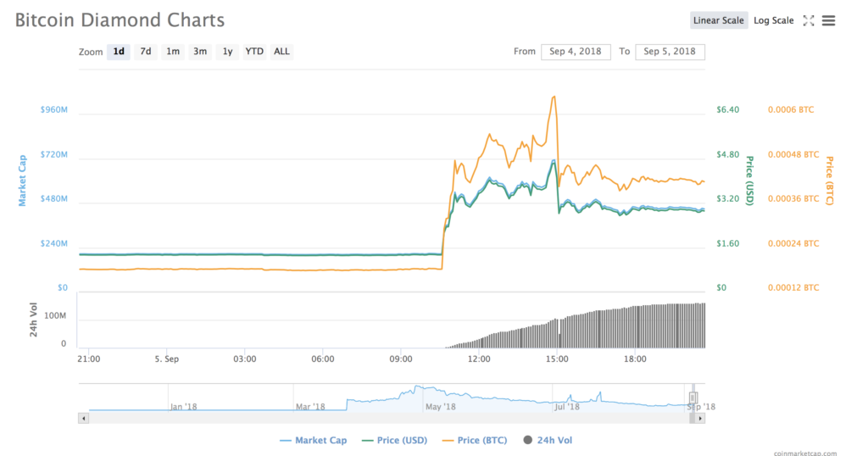
Task: Grab the navigator range handle near Sep '18
Action: point(693,397)
